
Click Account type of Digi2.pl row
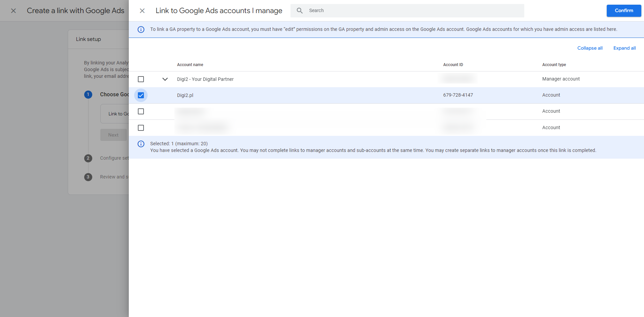point(551,95)
